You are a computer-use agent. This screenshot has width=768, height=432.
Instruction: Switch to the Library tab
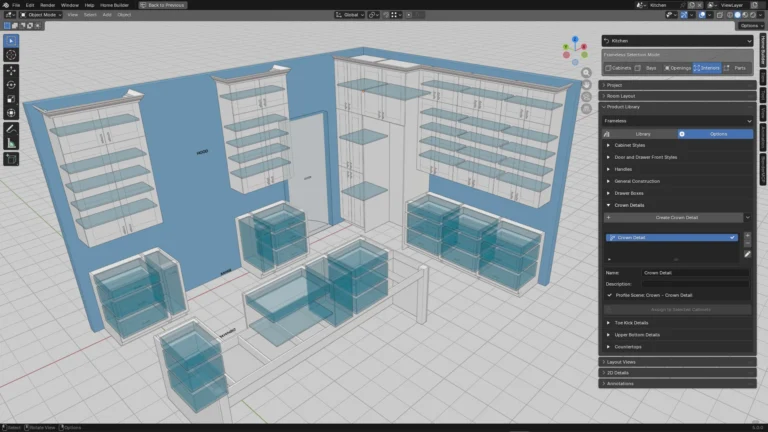coord(640,134)
